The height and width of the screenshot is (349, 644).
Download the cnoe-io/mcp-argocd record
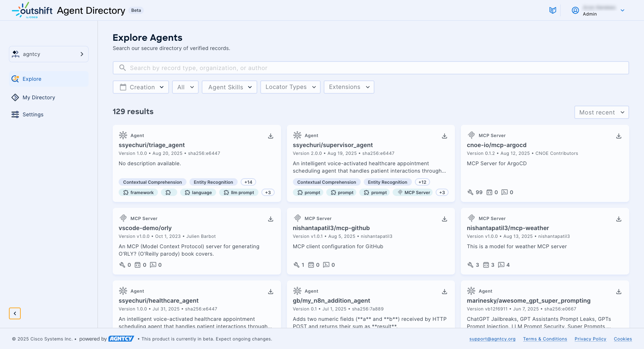618,136
